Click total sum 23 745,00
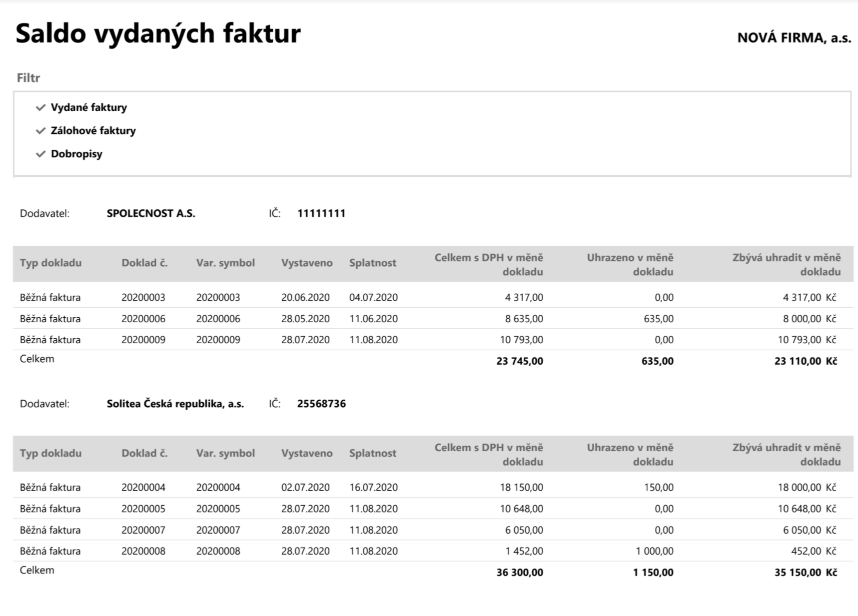This screenshot has height=616, width=858. tap(520, 361)
